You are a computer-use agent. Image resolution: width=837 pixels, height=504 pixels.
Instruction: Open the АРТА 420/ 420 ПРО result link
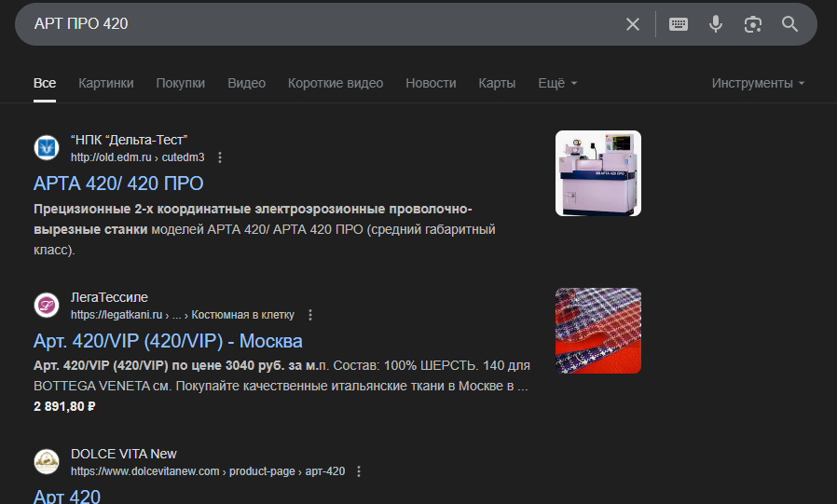[x=118, y=184]
